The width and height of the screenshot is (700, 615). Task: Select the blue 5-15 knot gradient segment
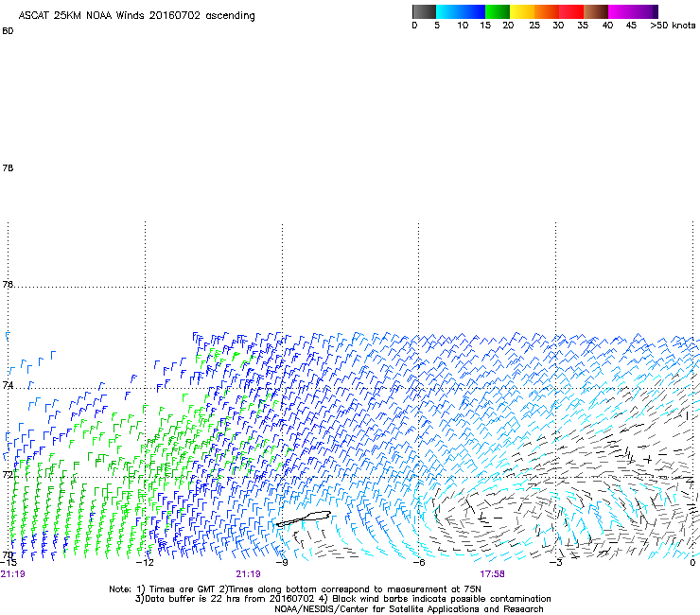[x=461, y=11]
